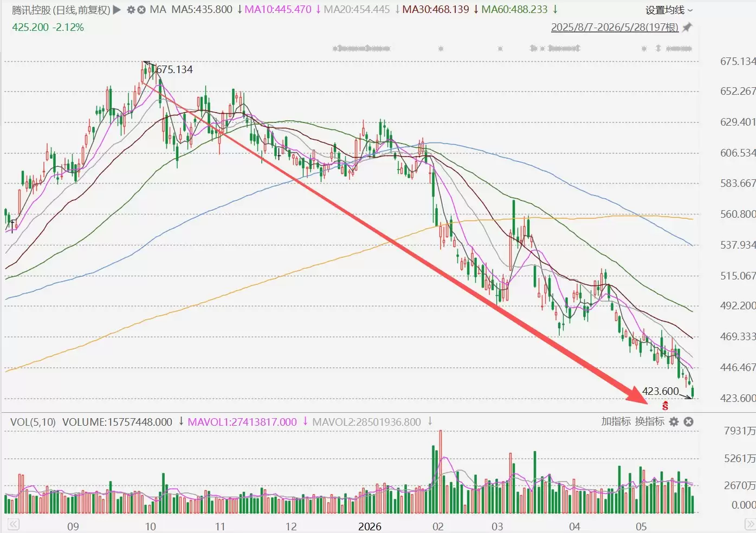Close the MA indicator with X icon
This screenshot has width=756, height=533.
pos(141,10)
